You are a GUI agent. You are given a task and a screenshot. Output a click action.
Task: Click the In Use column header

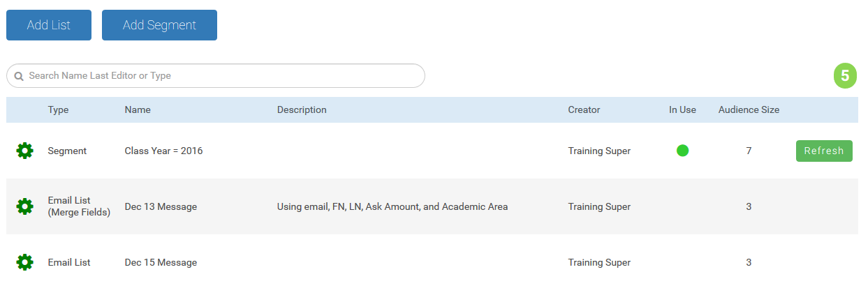coord(682,110)
